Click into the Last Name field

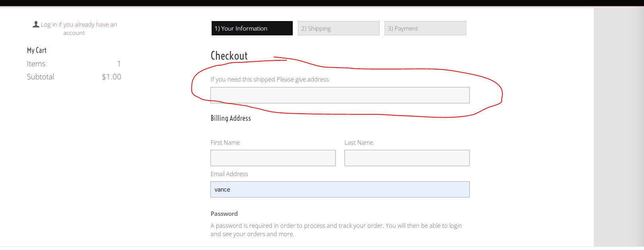pyautogui.click(x=407, y=158)
